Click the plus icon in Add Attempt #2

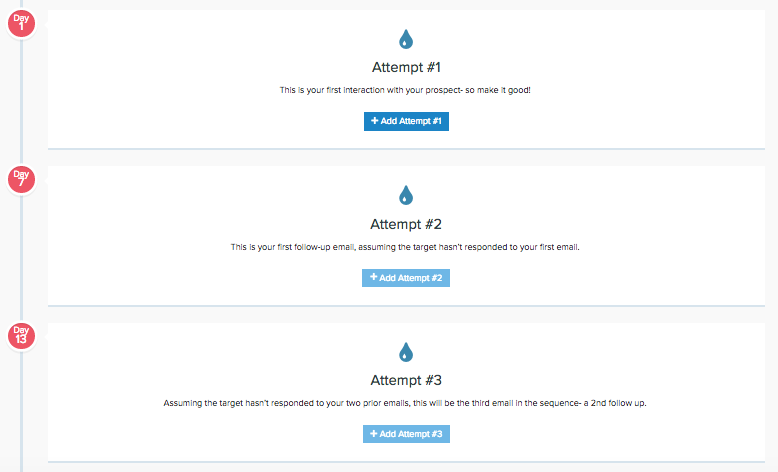(374, 277)
